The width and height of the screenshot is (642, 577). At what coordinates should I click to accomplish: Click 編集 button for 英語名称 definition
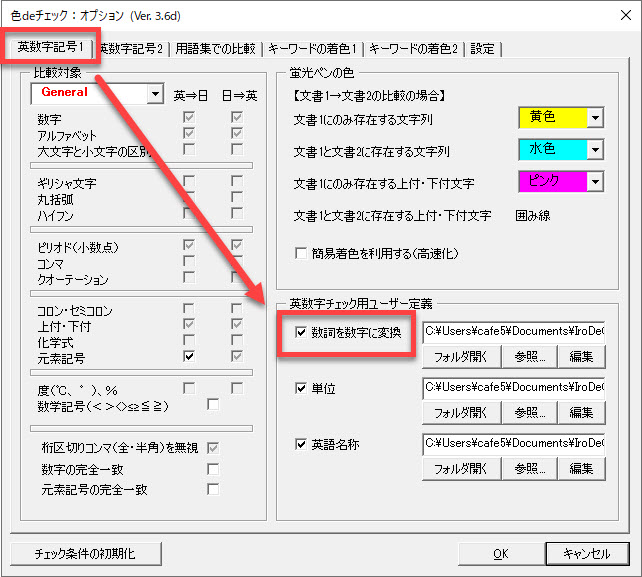pyautogui.click(x=582, y=468)
